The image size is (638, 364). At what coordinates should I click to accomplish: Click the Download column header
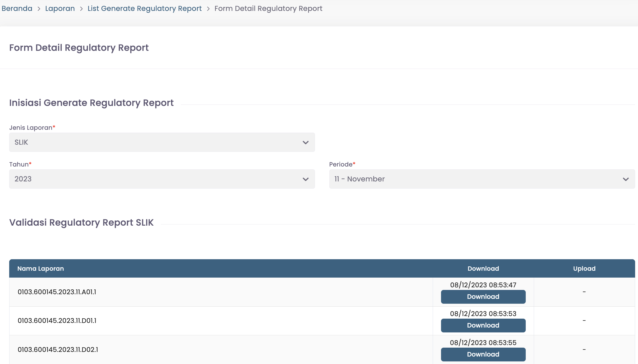(x=483, y=269)
